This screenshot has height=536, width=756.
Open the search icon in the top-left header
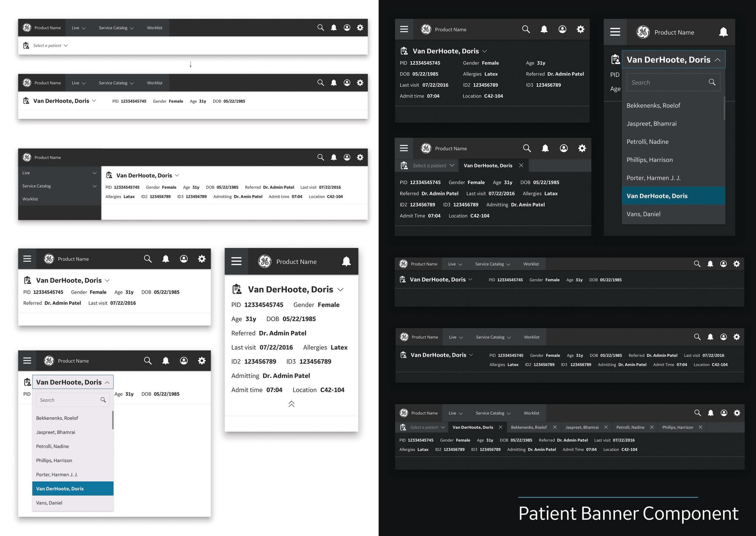point(320,28)
